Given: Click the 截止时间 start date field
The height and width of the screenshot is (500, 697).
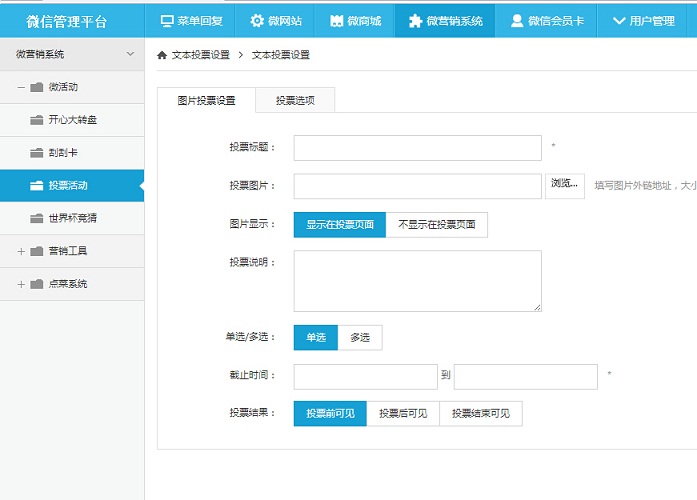Looking at the screenshot, I should [365, 377].
